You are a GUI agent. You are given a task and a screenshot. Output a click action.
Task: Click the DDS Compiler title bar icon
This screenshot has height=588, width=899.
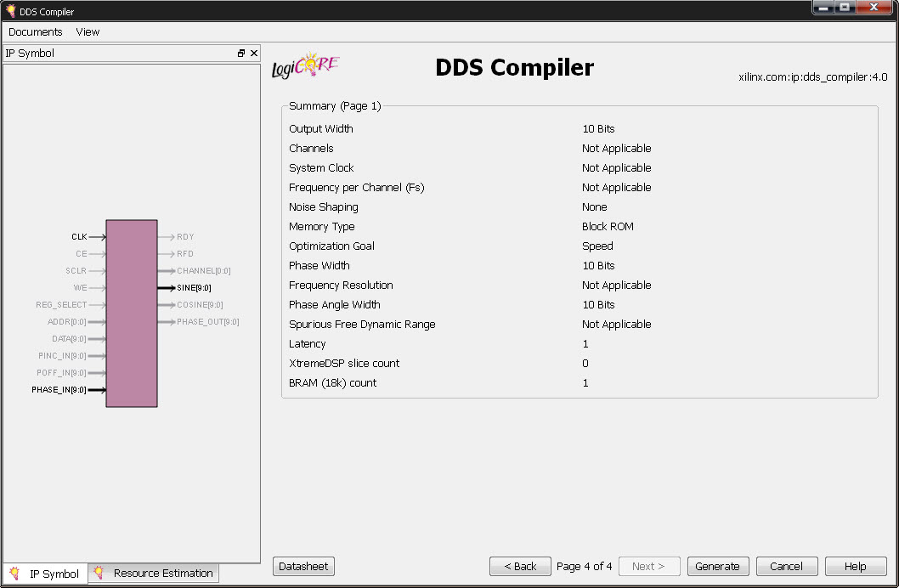tap(10, 11)
